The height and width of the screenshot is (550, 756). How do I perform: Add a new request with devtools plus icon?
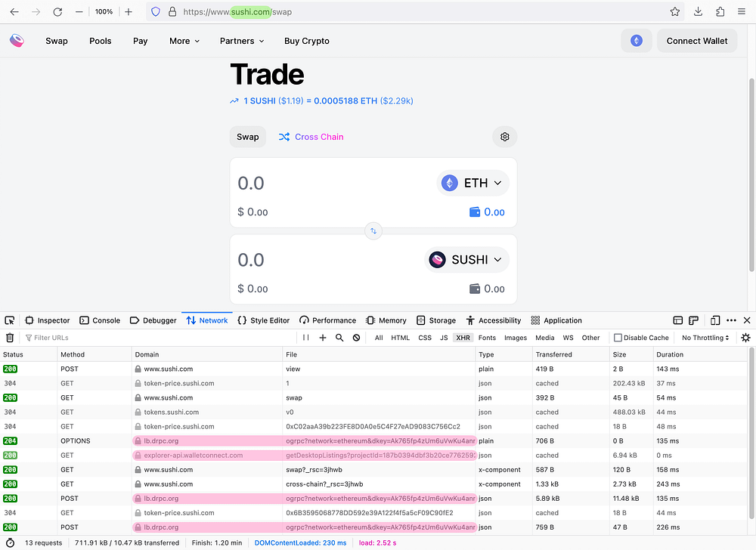[x=323, y=338]
